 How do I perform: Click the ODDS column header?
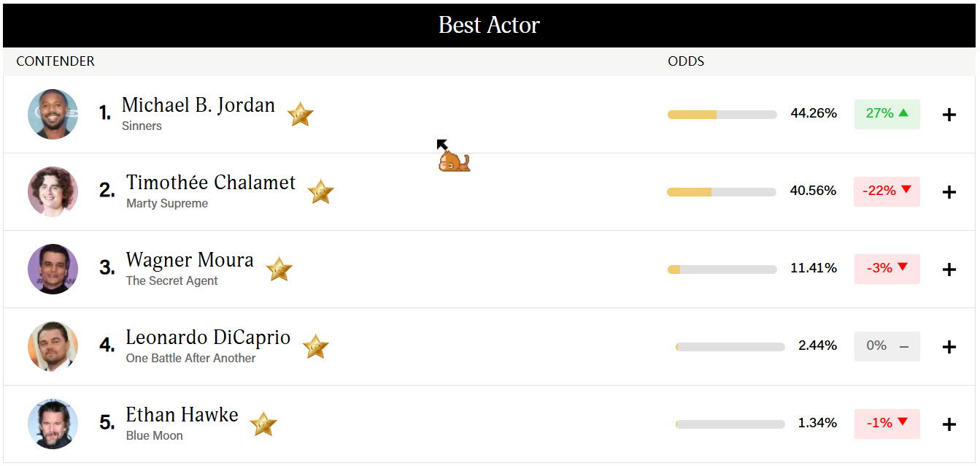tap(686, 61)
